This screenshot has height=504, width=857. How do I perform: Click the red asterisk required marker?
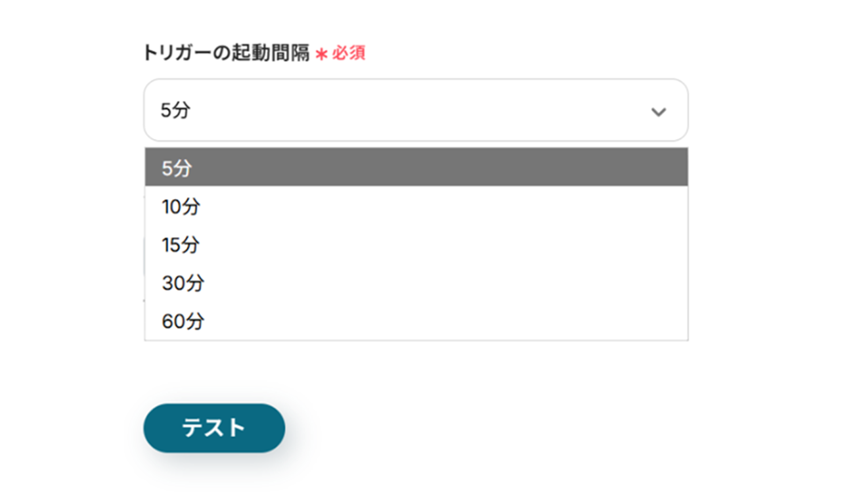[321, 54]
